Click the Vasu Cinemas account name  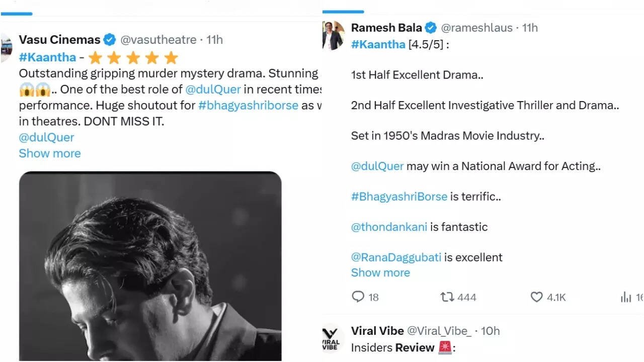pyautogui.click(x=59, y=40)
